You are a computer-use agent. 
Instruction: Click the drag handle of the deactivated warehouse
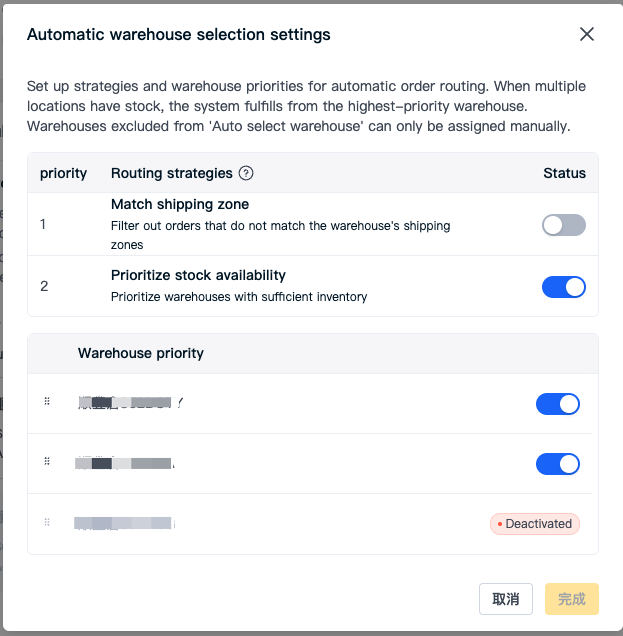47,522
